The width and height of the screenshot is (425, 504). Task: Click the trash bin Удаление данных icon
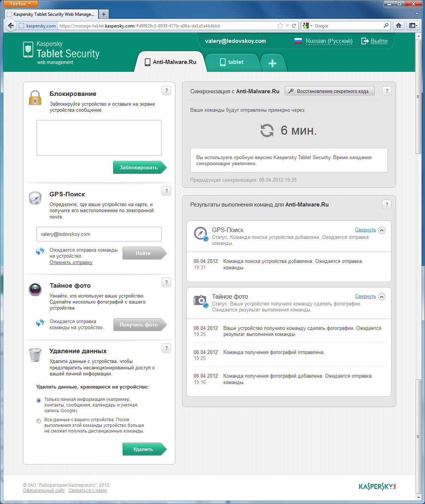(35, 355)
